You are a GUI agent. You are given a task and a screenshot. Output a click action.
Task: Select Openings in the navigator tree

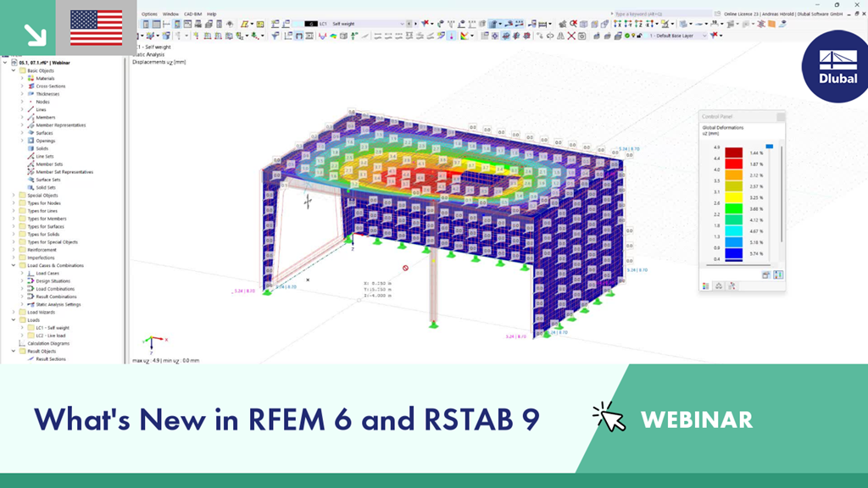pos(46,141)
